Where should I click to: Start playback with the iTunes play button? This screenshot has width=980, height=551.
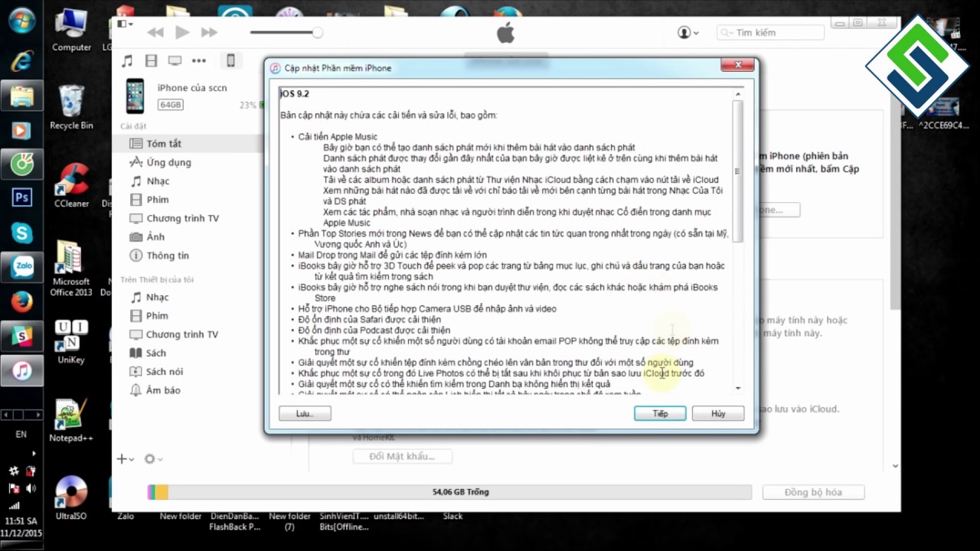point(182,32)
